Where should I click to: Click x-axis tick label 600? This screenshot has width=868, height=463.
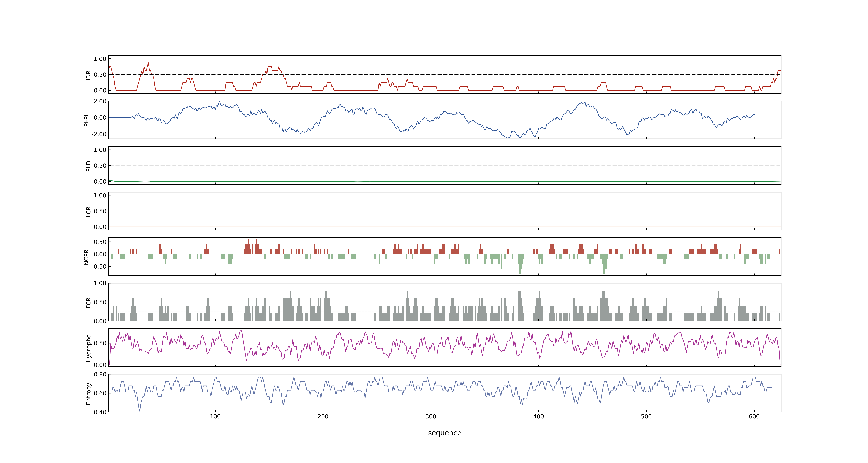tap(754, 416)
